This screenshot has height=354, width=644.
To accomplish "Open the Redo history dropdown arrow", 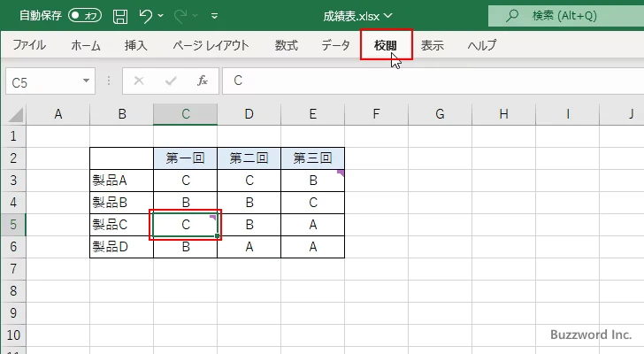I will point(195,16).
